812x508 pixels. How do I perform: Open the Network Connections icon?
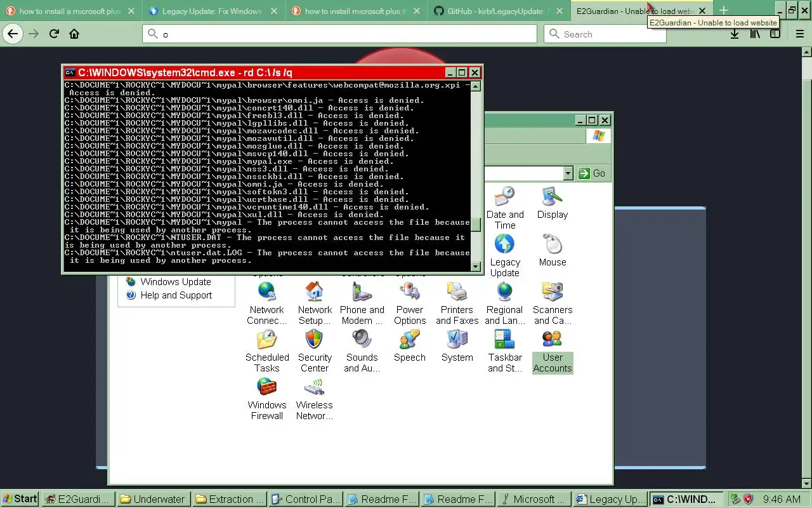pos(267,304)
